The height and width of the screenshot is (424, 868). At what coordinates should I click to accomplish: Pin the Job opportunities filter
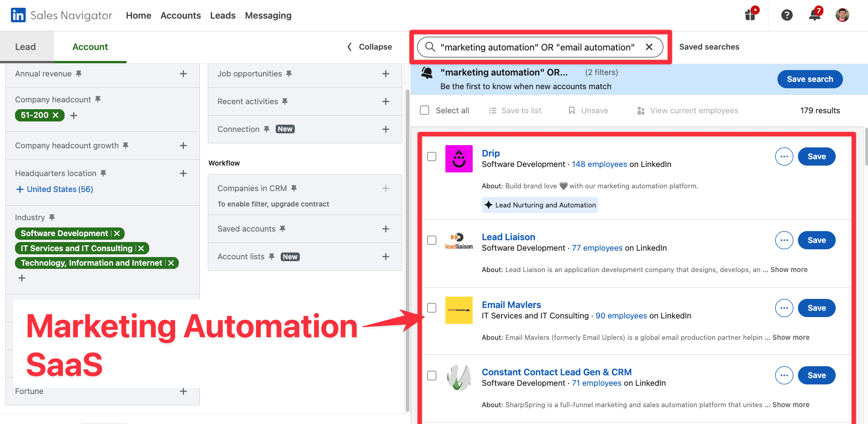(x=289, y=73)
